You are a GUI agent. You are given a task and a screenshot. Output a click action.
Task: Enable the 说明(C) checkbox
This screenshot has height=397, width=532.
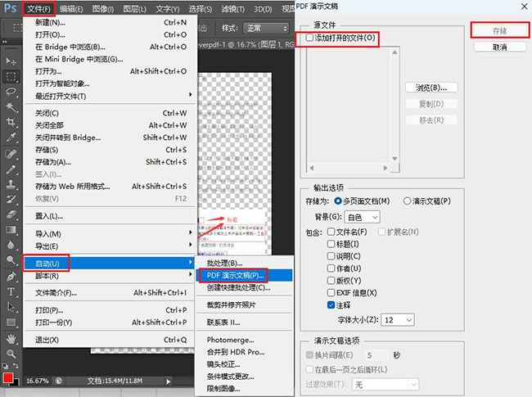click(331, 256)
